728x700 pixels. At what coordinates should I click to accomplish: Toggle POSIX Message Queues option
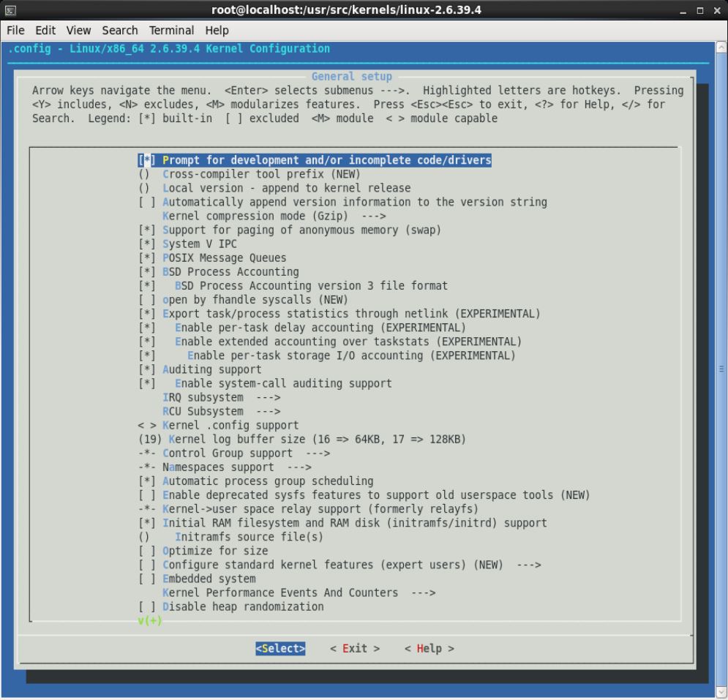pos(212,257)
